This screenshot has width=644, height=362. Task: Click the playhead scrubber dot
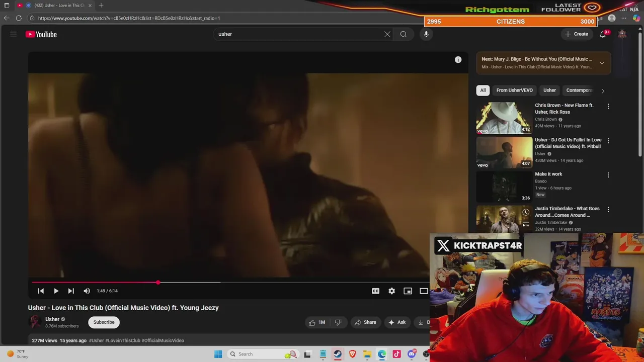coord(158,283)
